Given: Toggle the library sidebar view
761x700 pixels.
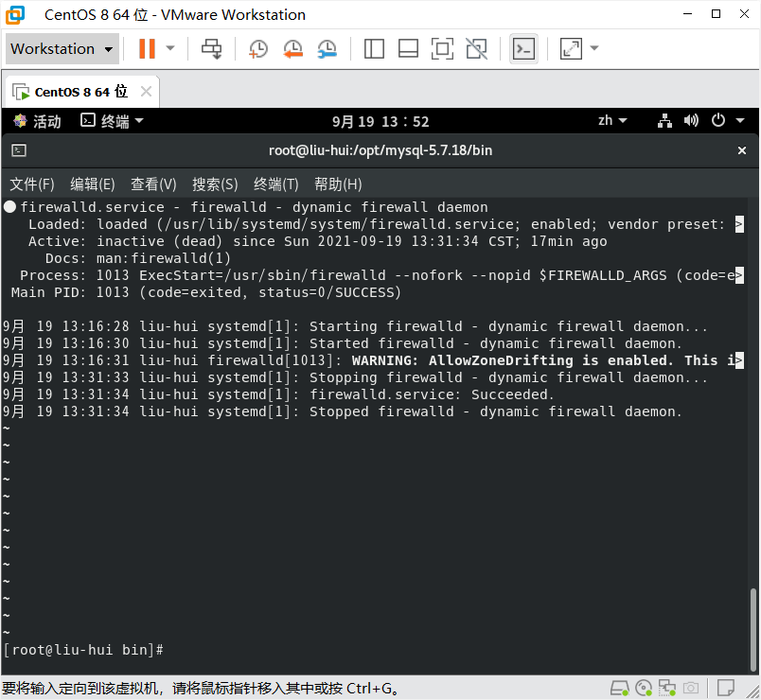Looking at the screenshot, I should click(x=374, y=48).
